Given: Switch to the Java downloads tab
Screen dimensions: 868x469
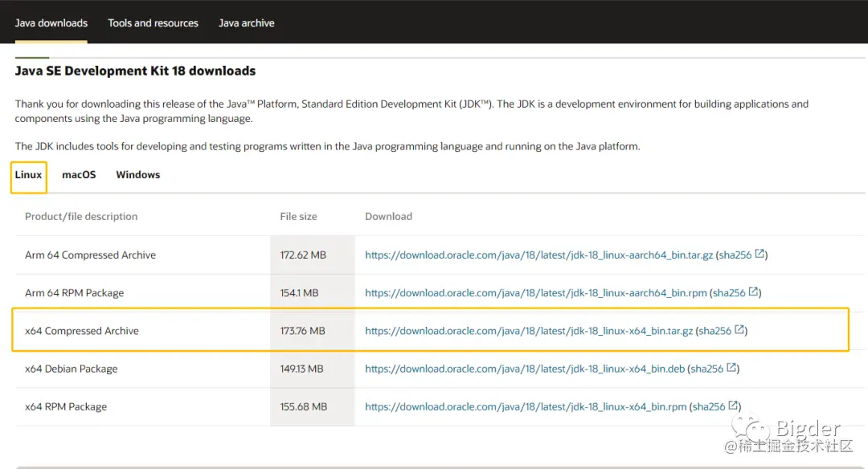Looking at the screenshot, I should [51, 22].
